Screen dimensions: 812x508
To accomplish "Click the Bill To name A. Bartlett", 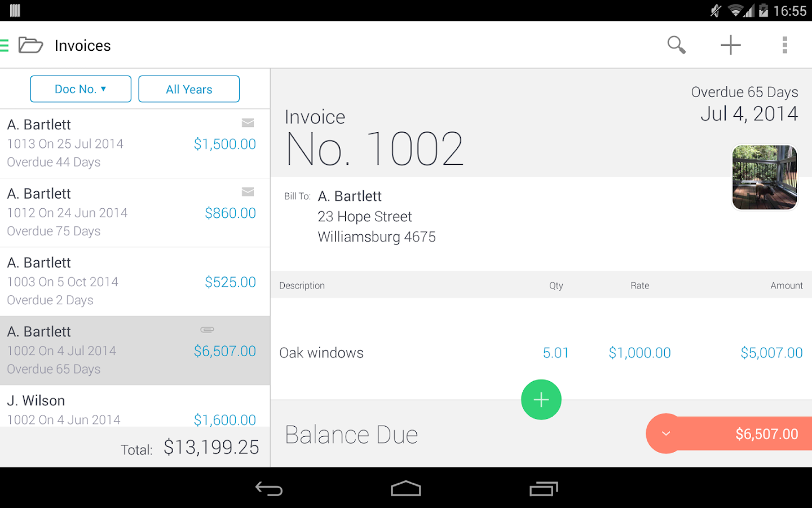I will (x=350, y=196).
